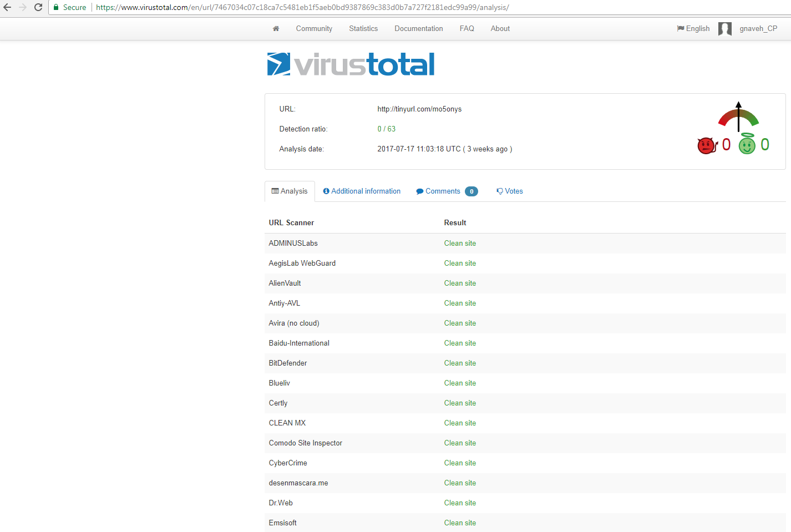Click the Antiy-AVL scanner name

[285, 303]
